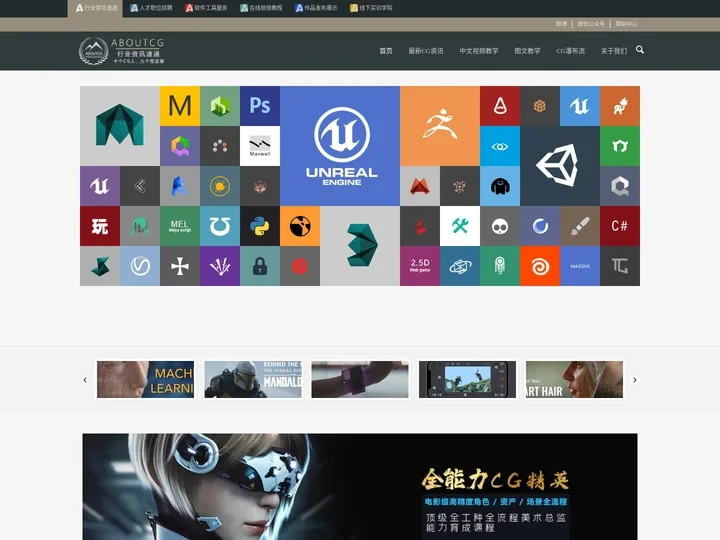Click the blue eye icon tile

[x=500, y=146]
